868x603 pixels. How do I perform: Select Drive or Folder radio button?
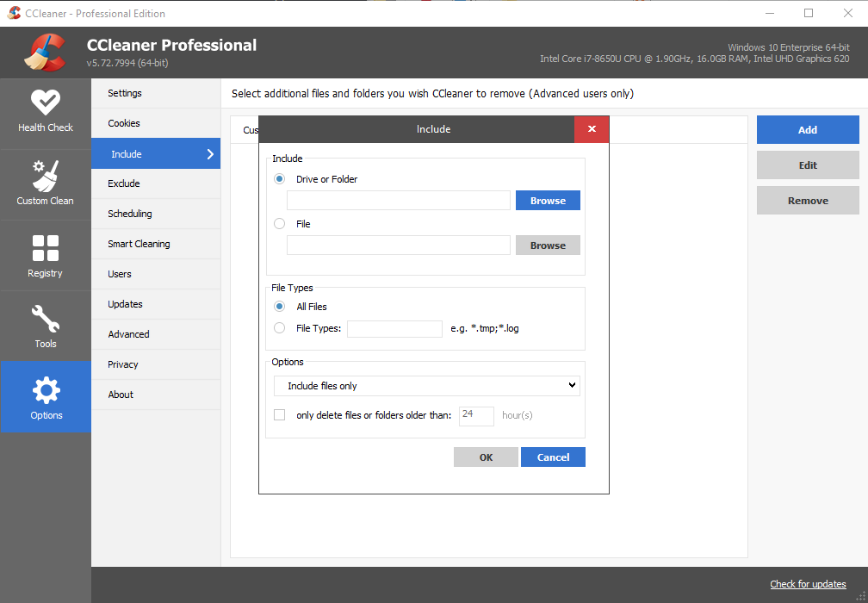280,179
